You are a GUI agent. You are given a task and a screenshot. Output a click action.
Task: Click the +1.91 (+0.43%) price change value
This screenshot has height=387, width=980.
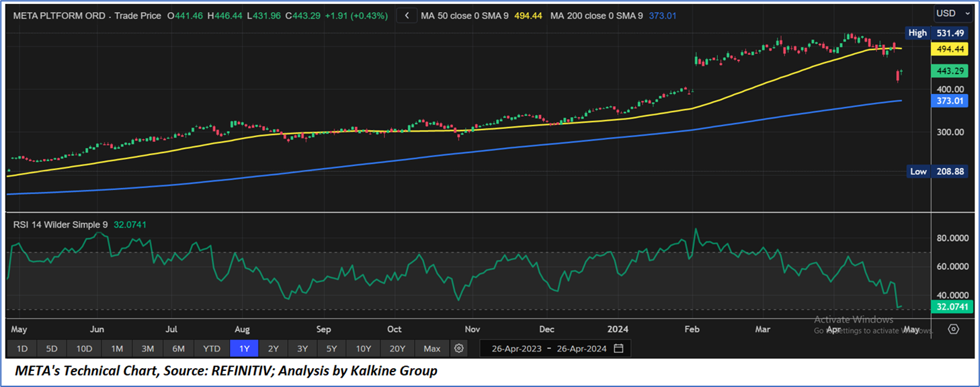point(356,15)
